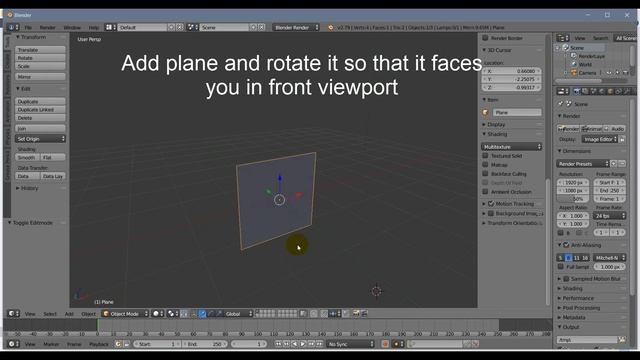Open Multitexture shading dropdown
The width and height of the screenshot is (640, 360).
coord(511,147)
